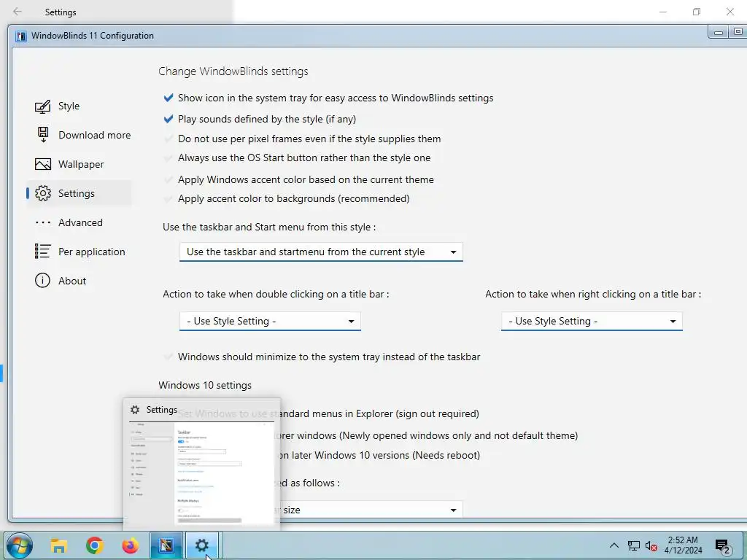Click the Download more icon
The image size is (747, 560).
pos(43,135)
